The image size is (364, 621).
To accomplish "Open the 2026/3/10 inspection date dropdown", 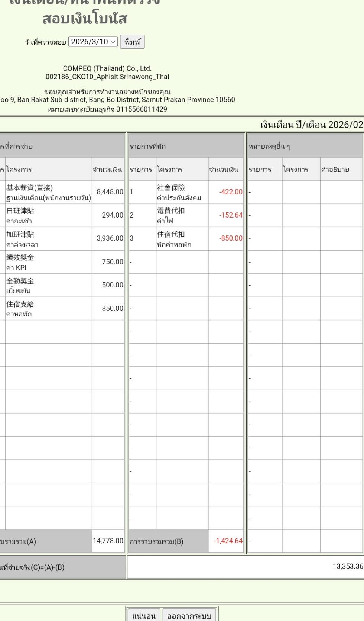I will (93, 42).
